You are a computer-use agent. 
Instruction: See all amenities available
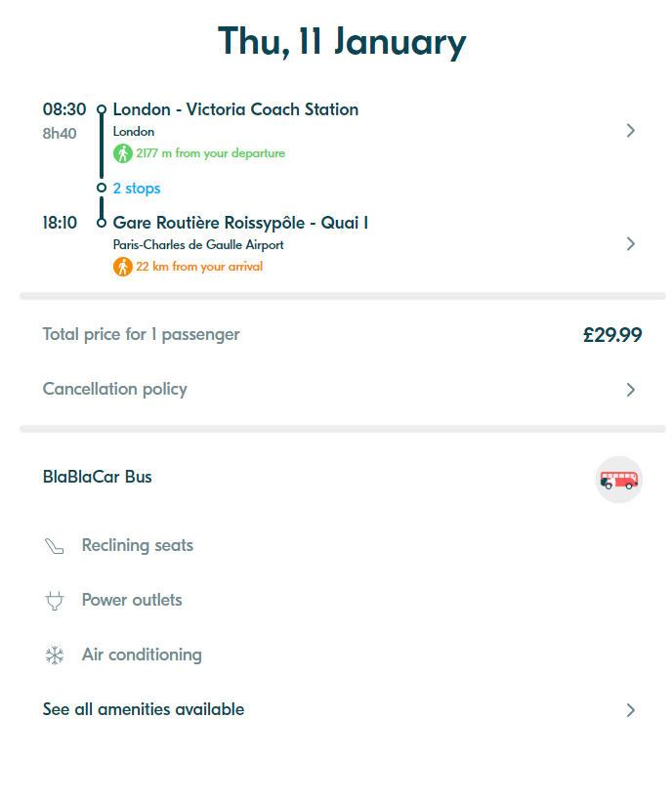pos(144,709)
